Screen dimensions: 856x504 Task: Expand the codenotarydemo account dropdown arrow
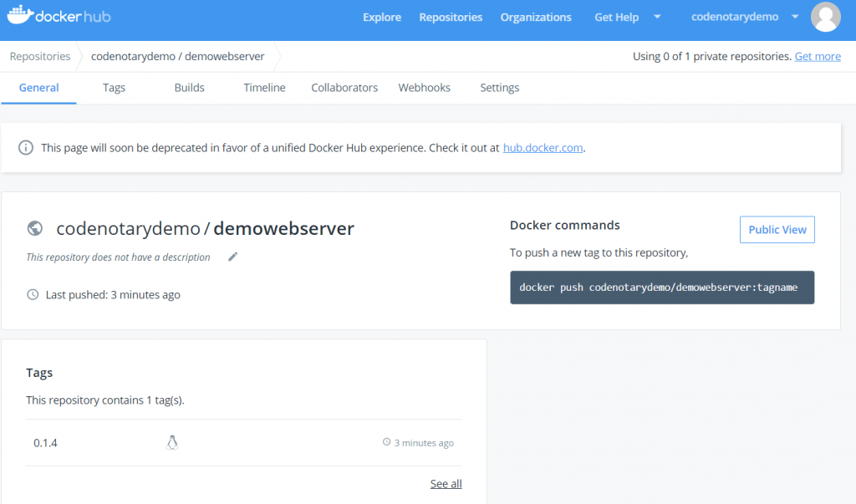[x=795, y=17]
